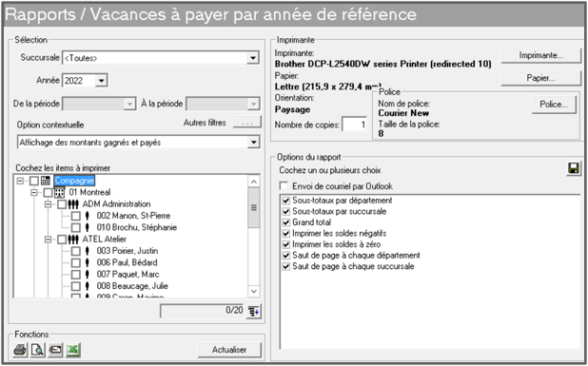Viewport: 588px width, 366px height.
Task: Open the Succursale dropdown
Action: 253,58
